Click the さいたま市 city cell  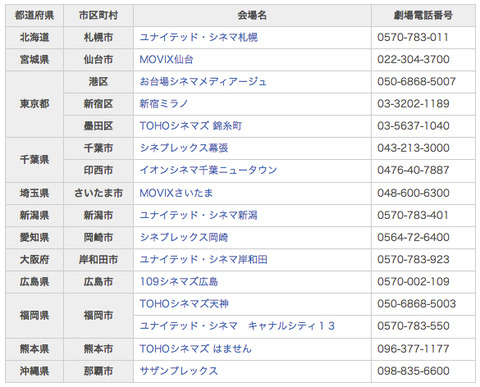coord(98,193)
